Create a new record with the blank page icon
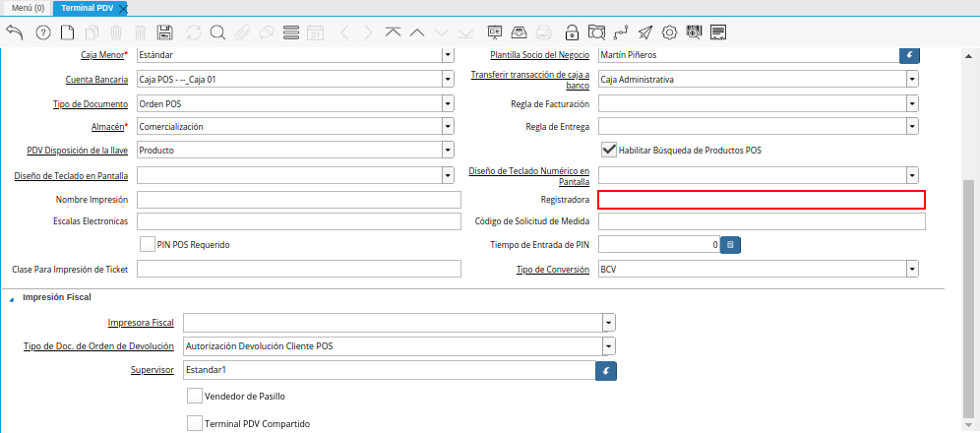 click(67, 32)
